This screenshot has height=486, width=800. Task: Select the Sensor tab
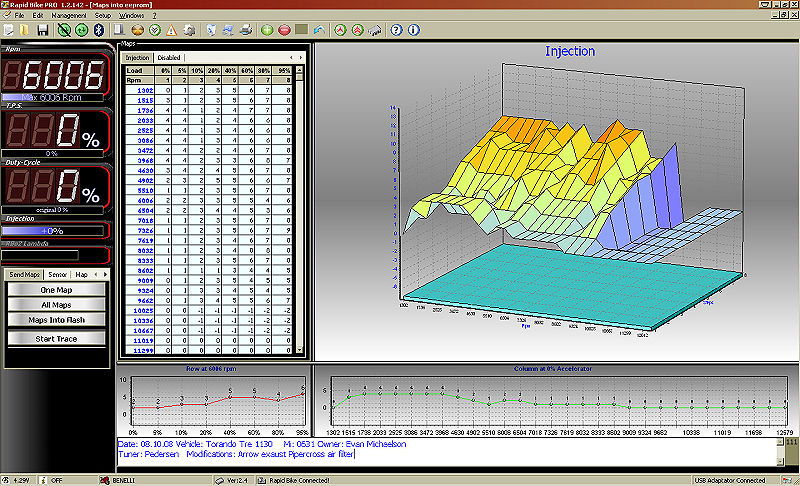[57, 274]
